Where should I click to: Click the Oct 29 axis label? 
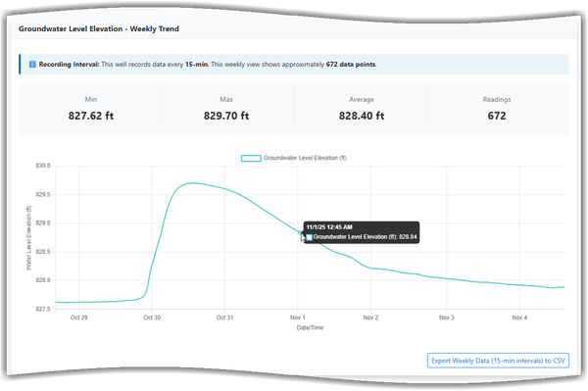coord(79,318)
